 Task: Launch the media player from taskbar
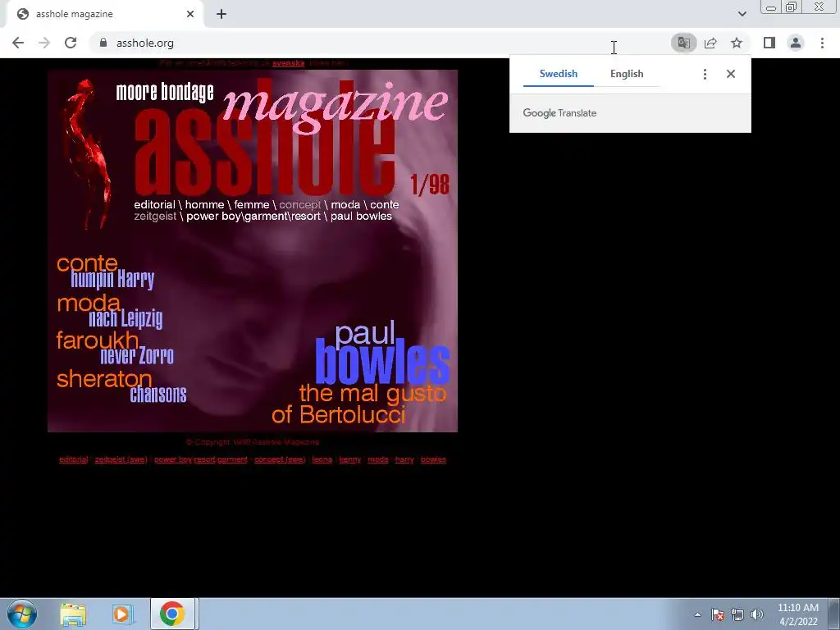(121, 614)
